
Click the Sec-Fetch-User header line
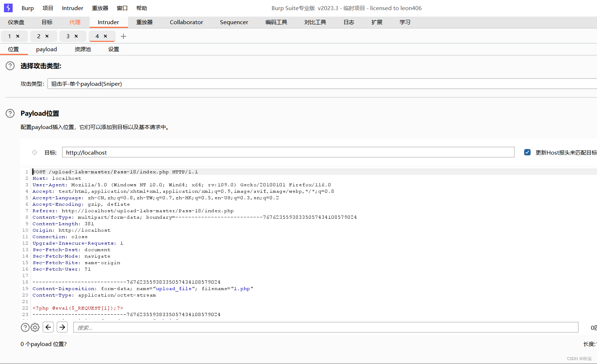point(62,269)
